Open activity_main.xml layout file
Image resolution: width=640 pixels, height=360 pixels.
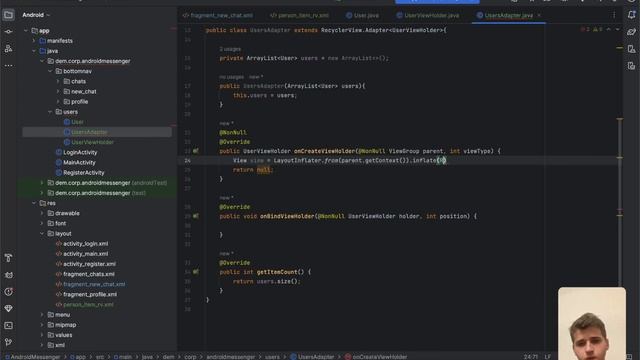tap(85, 254)
